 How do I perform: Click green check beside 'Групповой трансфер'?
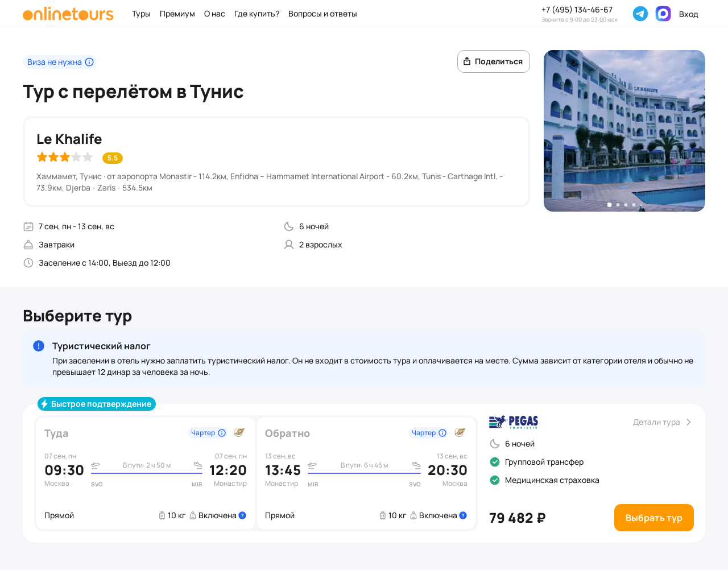[x=495, y=462]
